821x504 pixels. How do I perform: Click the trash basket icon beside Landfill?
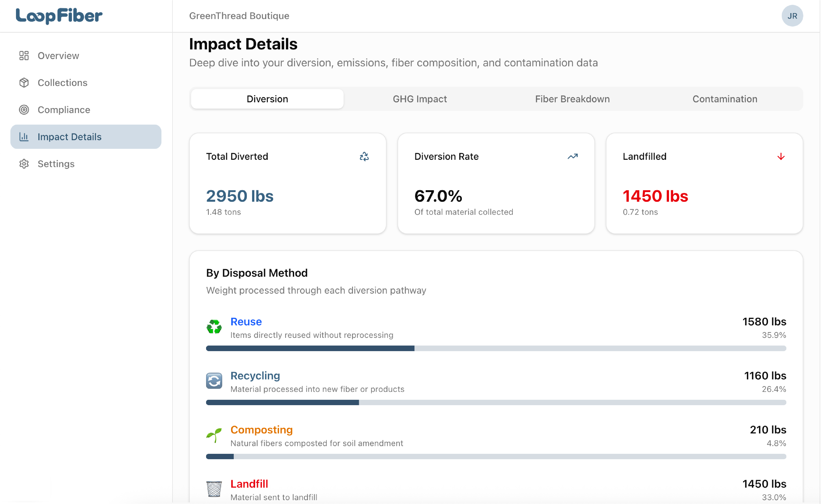[214, 489]
